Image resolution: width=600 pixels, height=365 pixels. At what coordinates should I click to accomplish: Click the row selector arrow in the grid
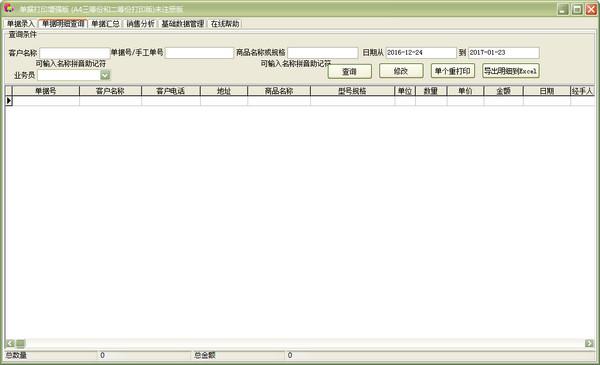click(8, 101)
